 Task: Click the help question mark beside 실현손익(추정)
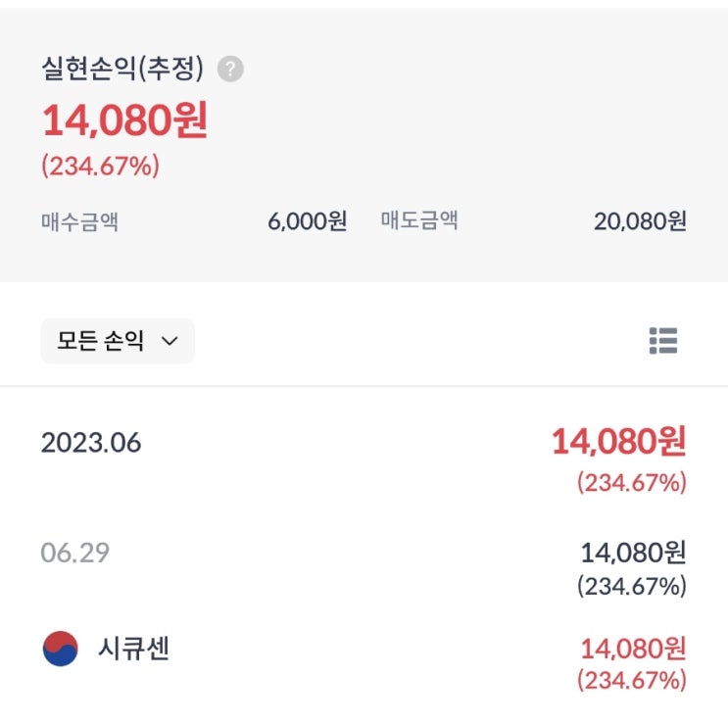(x=231, y=70)
